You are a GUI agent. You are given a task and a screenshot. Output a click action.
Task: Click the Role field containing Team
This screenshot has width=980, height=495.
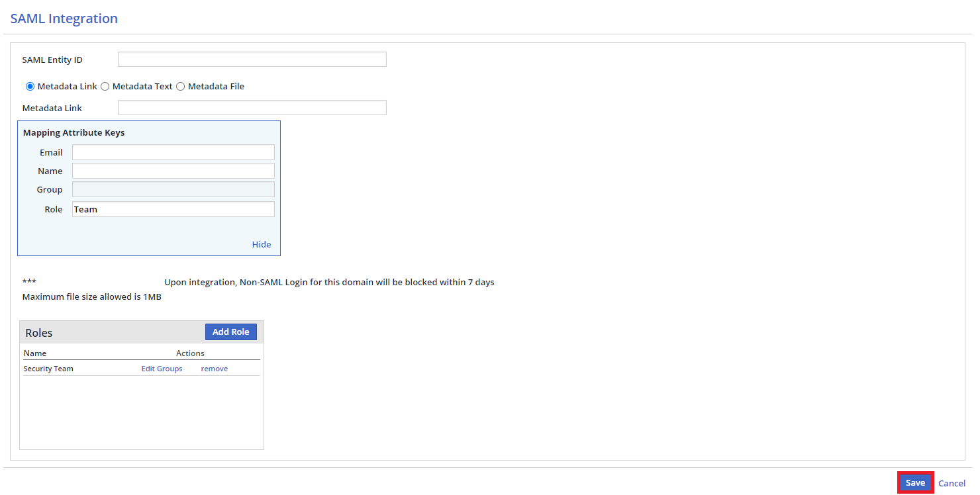coord(173,209)
